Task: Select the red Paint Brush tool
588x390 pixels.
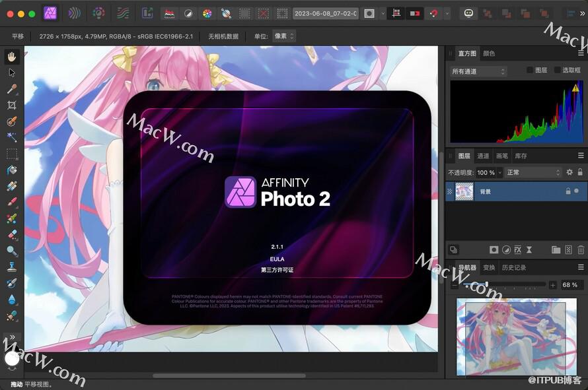Action: 12,202
